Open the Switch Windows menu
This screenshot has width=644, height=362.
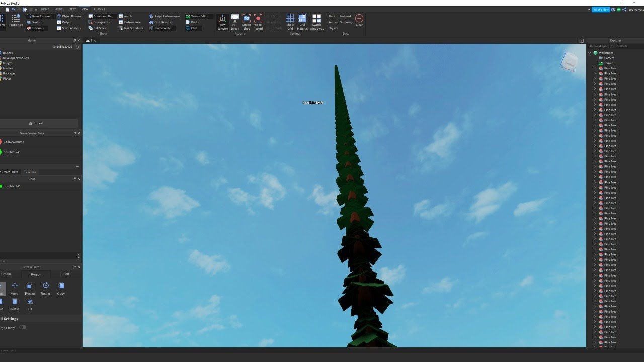316,22
